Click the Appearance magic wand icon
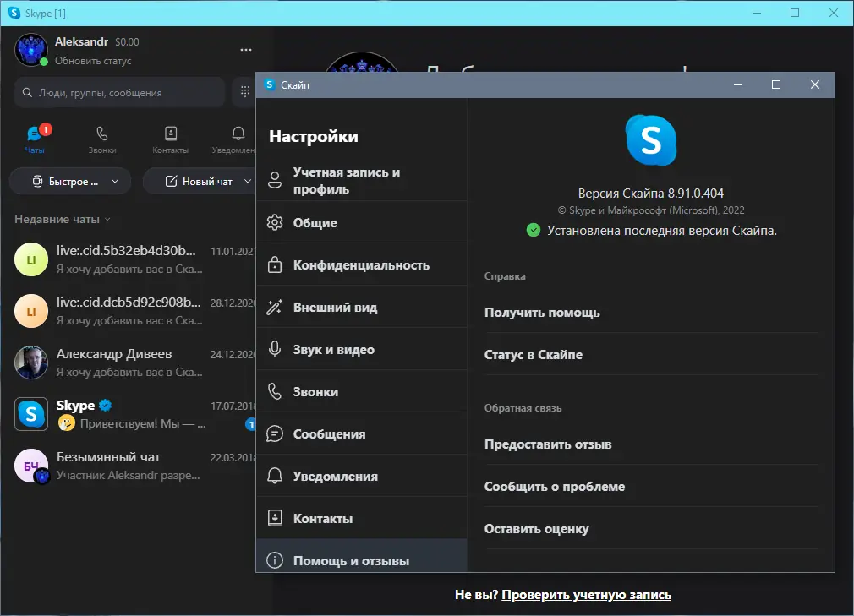 pos(275,307)
